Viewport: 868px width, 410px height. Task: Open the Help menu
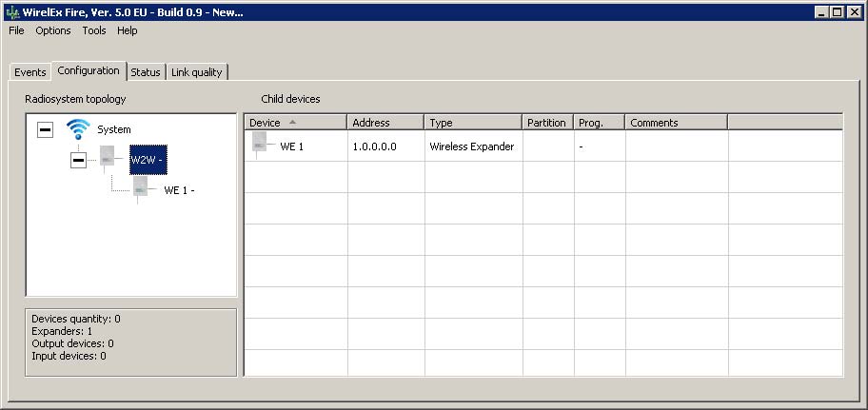128,30
